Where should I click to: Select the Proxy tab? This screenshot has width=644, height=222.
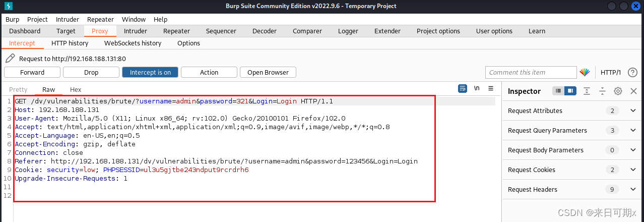[x=99, y=31]
